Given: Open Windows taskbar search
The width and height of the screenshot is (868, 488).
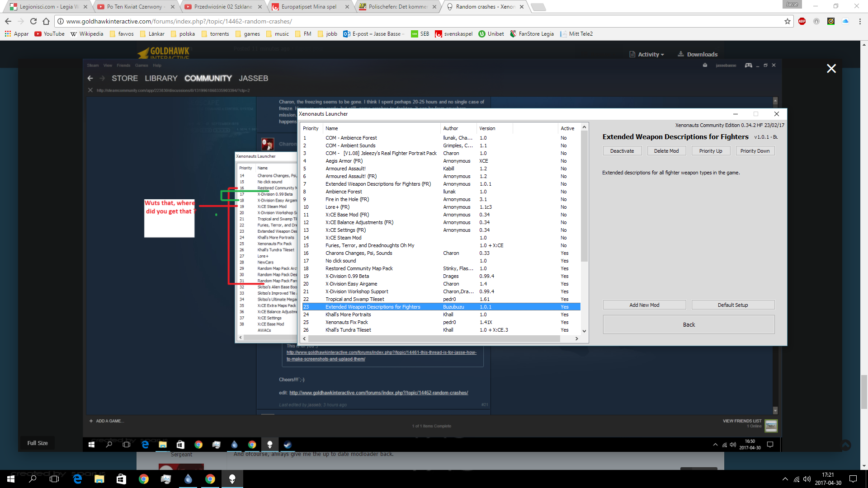Looking at the screenshot, I should [x=33, y=479].
